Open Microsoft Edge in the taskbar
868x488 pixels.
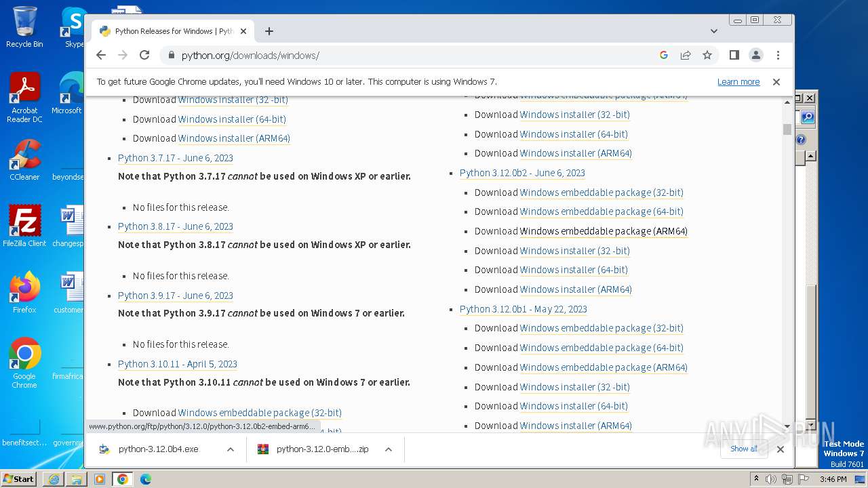coord(146,479)
